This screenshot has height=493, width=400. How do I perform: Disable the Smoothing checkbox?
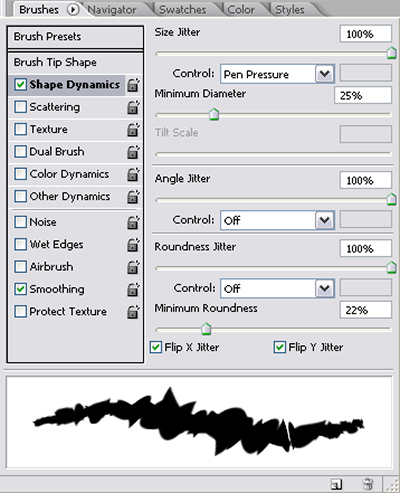(x=21, y=289)
